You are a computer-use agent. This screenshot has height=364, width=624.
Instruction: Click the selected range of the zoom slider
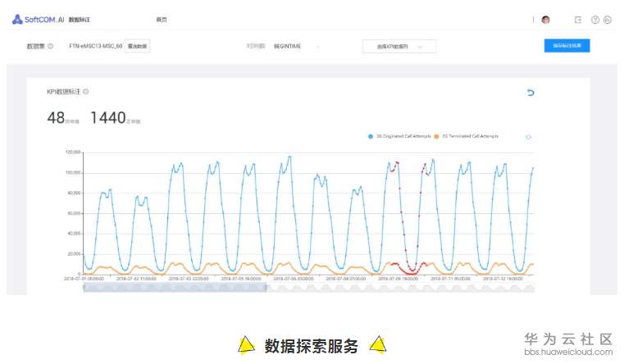(175, 288)
